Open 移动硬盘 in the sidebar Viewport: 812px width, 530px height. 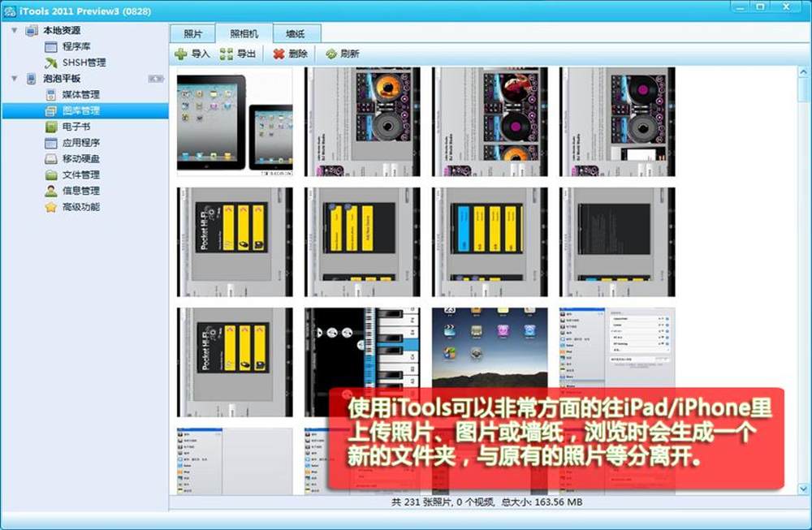tap(80, 159)
